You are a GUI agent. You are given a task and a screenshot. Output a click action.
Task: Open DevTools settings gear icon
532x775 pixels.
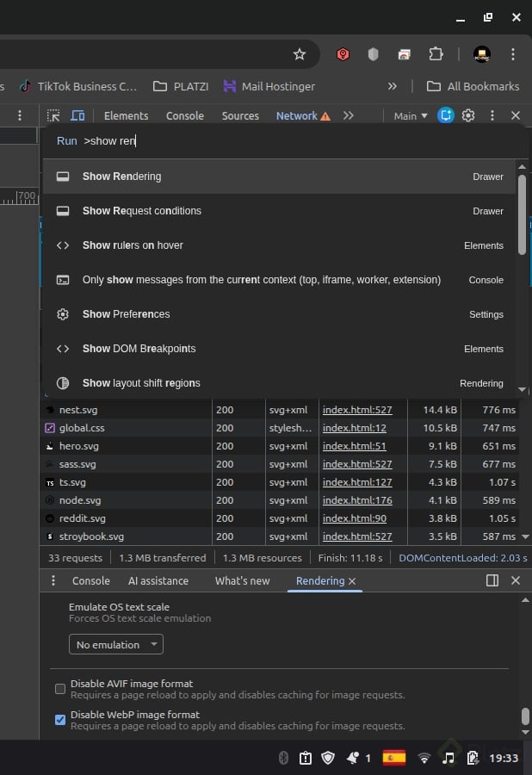468,115
